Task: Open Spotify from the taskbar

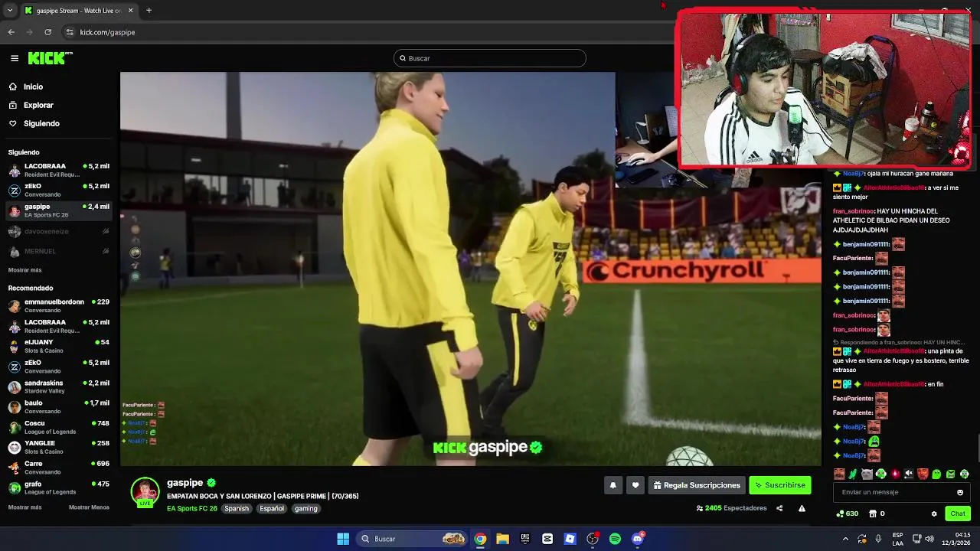Action: pos(615,539)
